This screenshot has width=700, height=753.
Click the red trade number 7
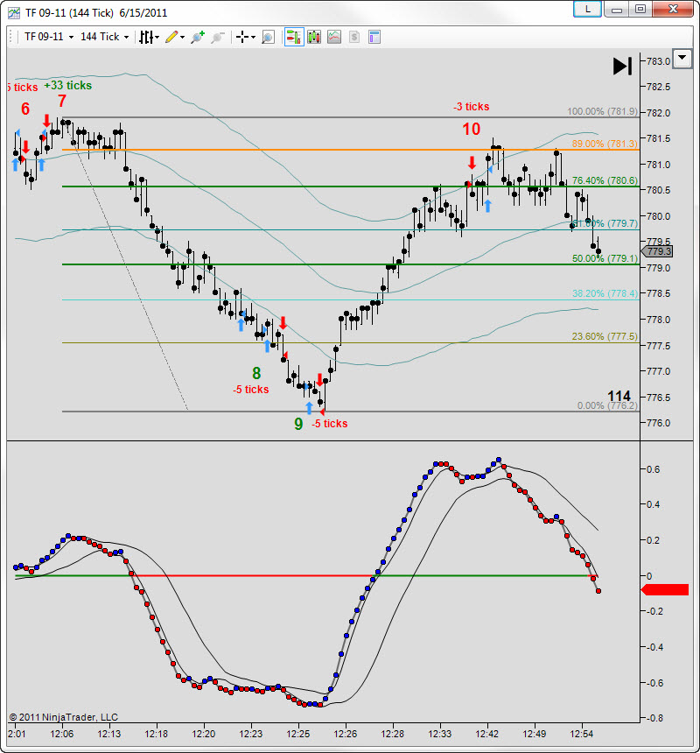pos(62,101)
